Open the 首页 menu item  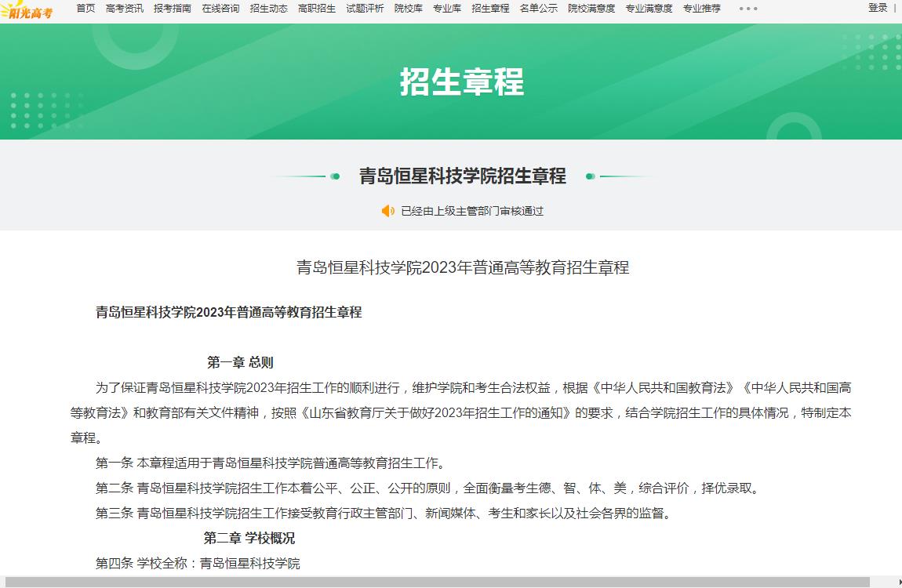[x=85, y=8]
